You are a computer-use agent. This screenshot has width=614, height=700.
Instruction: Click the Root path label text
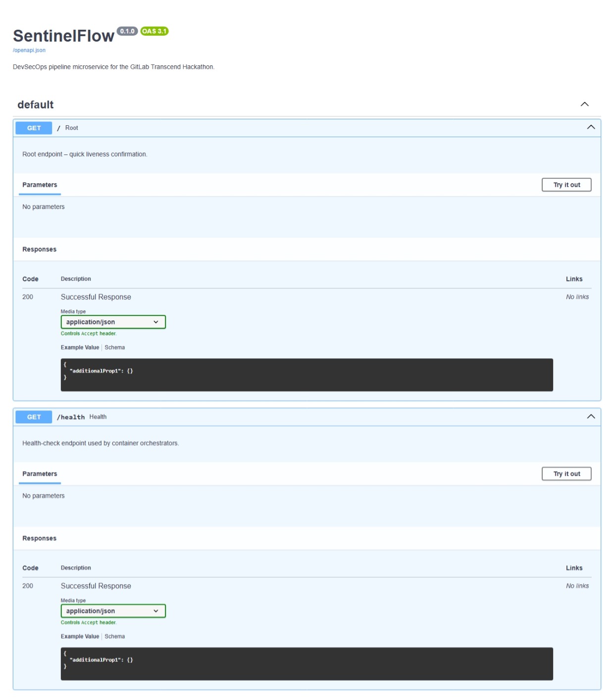click(x=71, y=128)
